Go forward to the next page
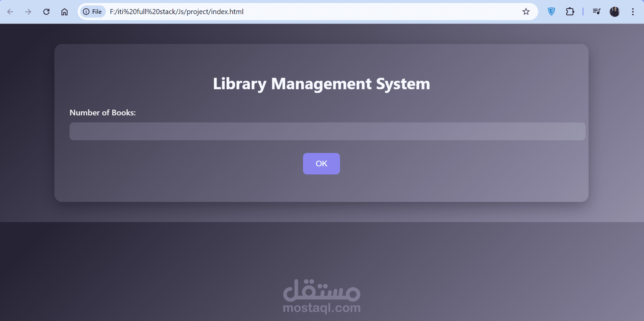This screenshot has height=321, width=644. [28, 12]
